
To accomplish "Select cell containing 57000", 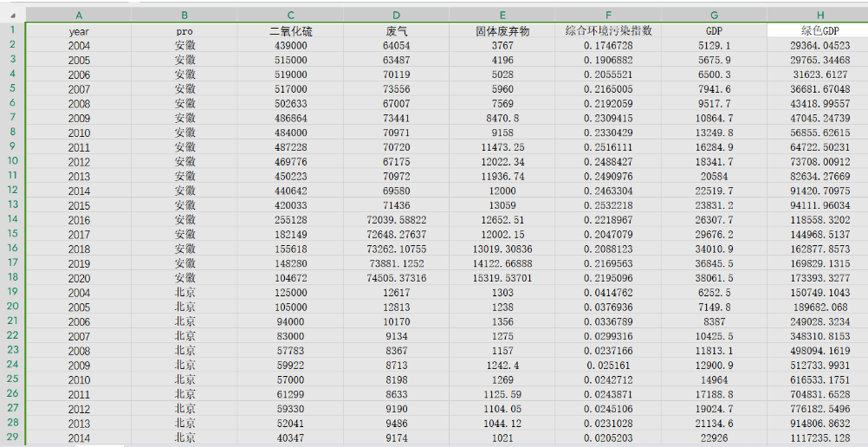I will pos(290,379).
